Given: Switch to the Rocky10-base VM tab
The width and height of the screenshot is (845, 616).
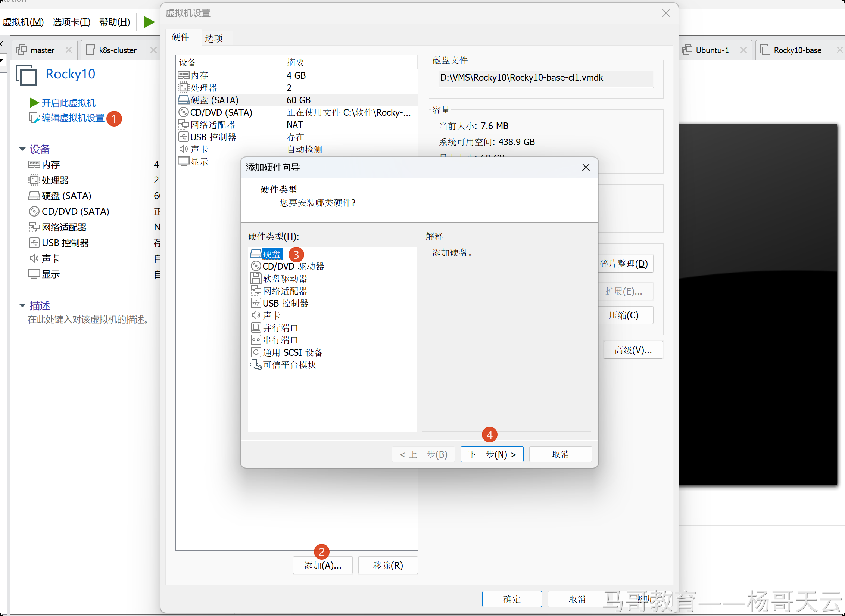Looking at the screenshot, I should [x=797, y=50].
